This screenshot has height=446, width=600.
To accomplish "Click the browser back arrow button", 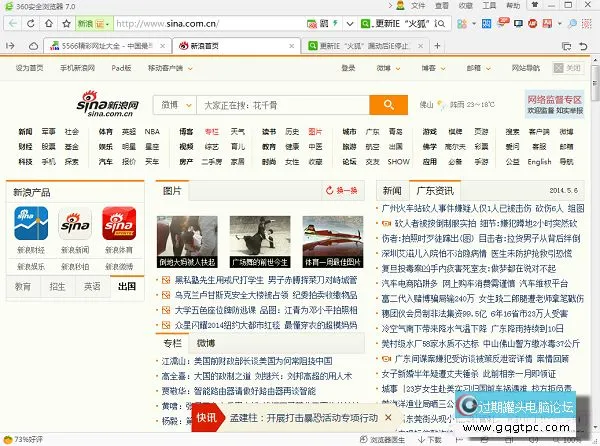I will click(x=15, y=21).
